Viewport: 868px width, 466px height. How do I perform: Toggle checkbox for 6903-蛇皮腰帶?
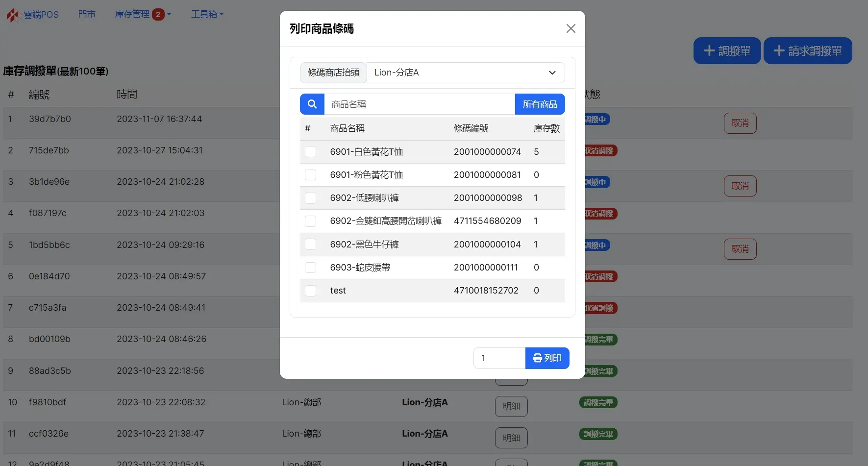[x=311, y=268]
